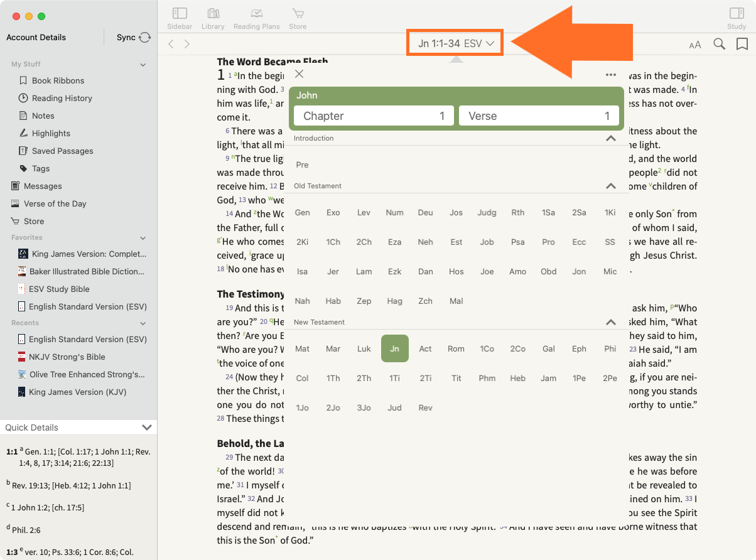The image size is (756, 560).
Task: Open Verse of the Day
Action: [55, 203]
